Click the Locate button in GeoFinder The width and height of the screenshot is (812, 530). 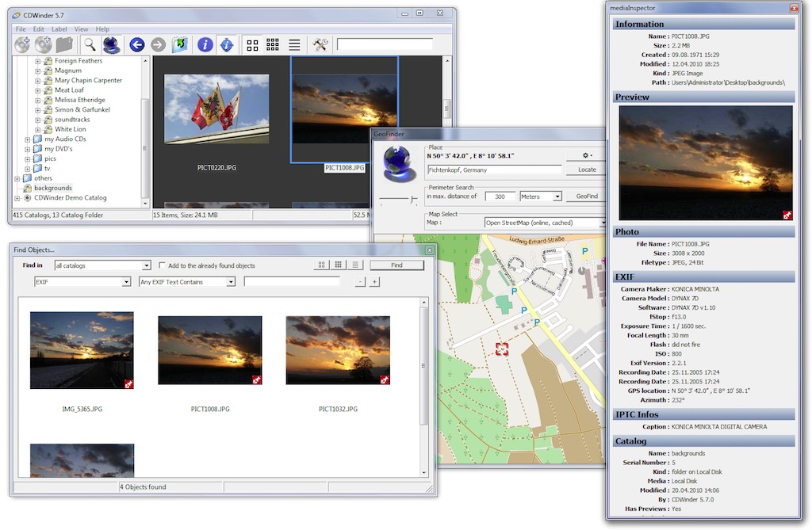587,170
